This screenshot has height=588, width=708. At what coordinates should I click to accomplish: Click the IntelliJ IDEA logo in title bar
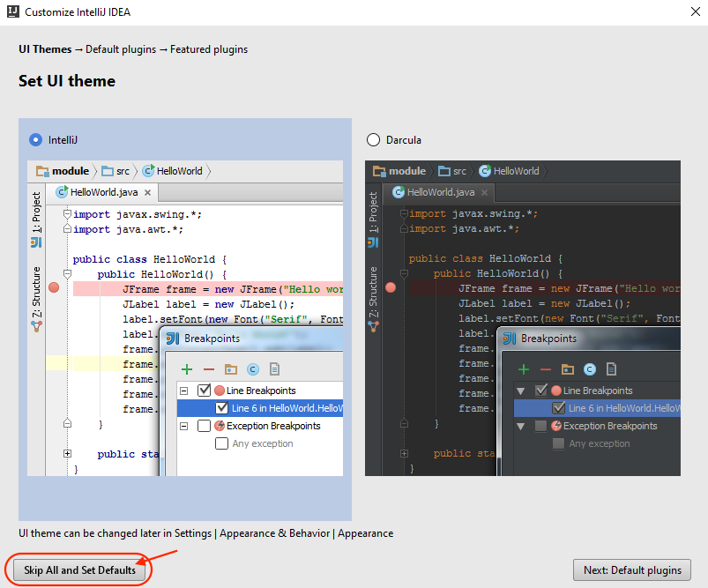12,13
